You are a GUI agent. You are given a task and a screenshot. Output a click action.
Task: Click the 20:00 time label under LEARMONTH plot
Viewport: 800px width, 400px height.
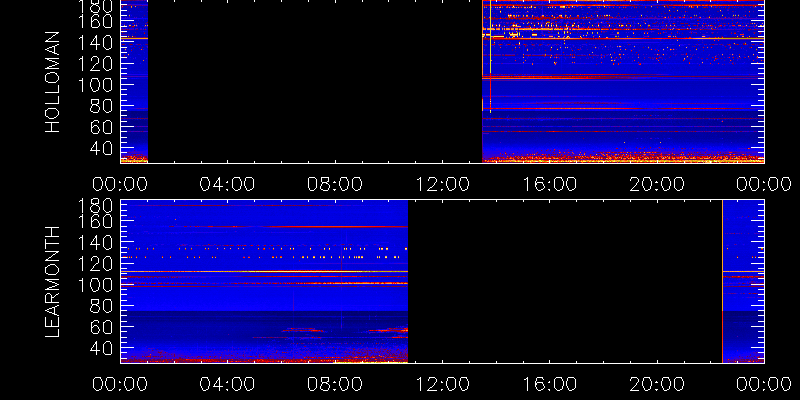click(657, 384)
